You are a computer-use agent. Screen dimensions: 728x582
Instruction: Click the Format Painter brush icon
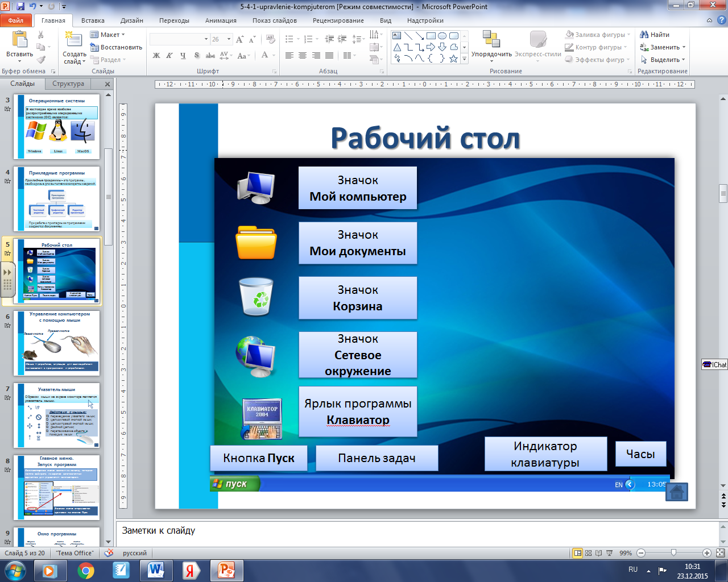(41, 60)
